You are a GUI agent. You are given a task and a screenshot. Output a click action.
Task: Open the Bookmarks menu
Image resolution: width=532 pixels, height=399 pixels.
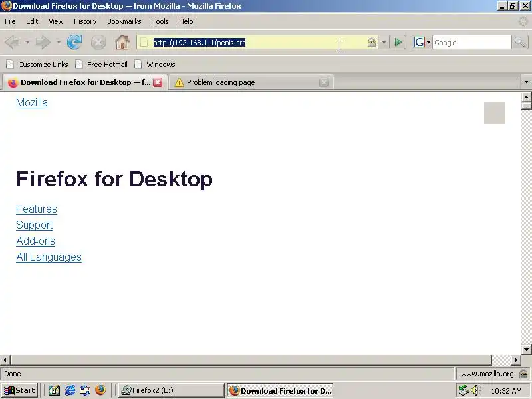pos(124,21)
